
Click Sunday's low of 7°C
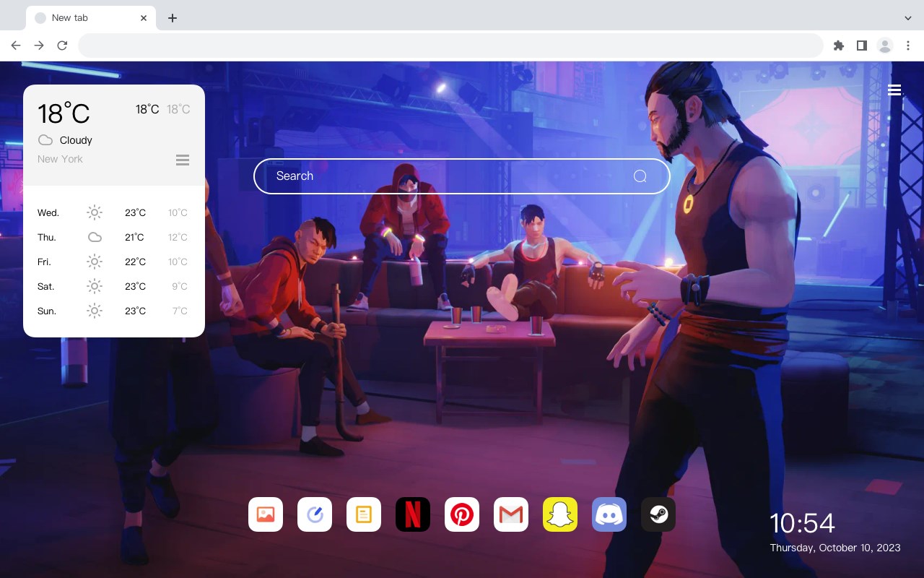(x=180, y=311)
